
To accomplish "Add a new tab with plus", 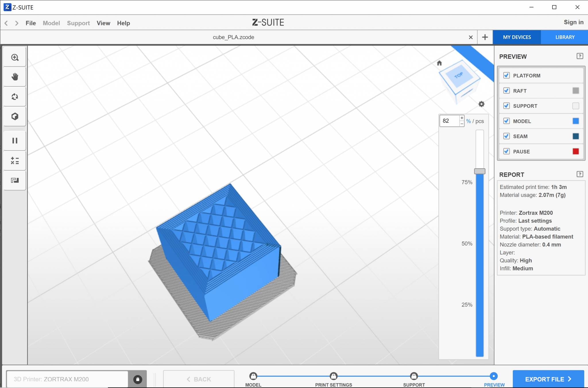I will pyautogui.click(x=485, y=37).
